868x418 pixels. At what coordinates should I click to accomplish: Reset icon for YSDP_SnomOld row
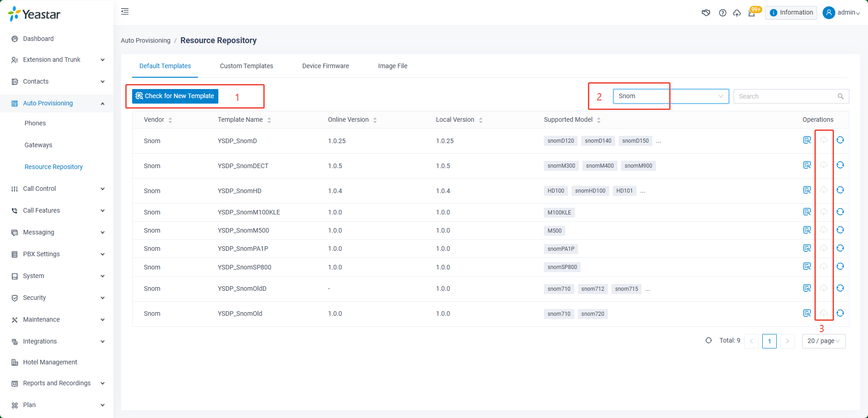coord(840,313)
